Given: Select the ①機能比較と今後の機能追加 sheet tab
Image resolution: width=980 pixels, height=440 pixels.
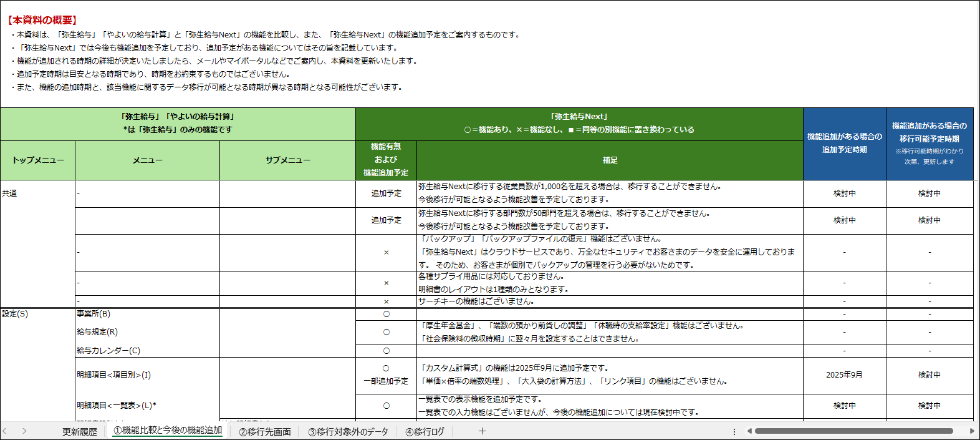Looking at the screenshot, I should pos(168,431).
